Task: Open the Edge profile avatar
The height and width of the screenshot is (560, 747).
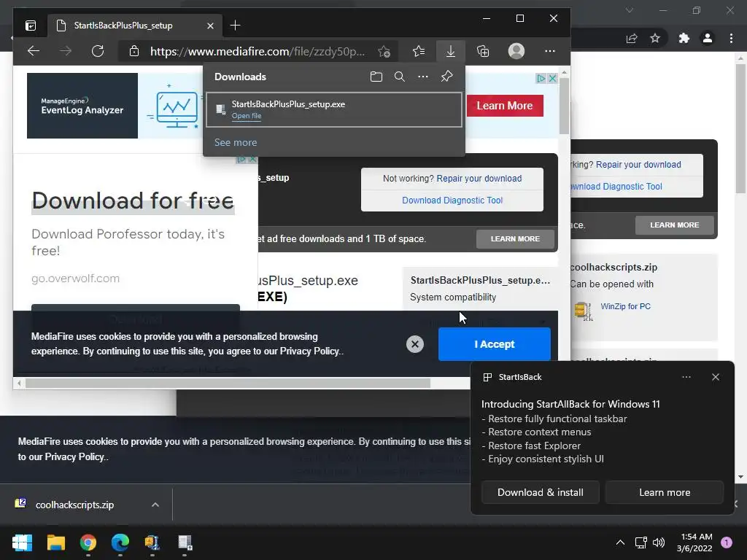Action: coord(516,51)
